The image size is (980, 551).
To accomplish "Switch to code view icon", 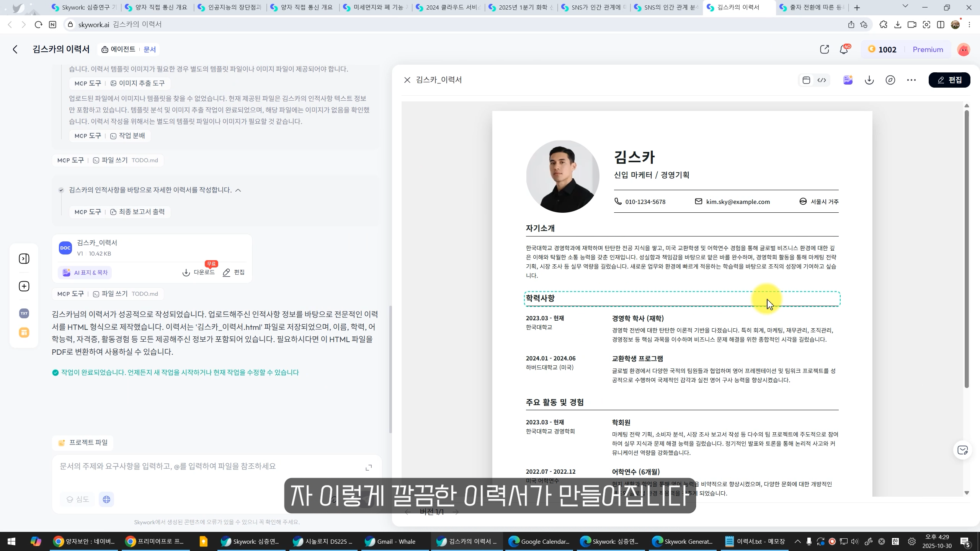I will (x=822, y=80).
